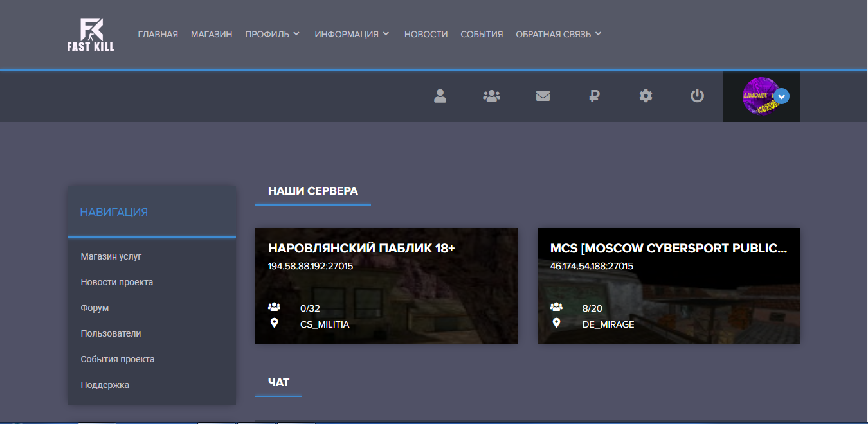Open Новости проекта link
The width and height of the screenshot is (868, 424).
tap(116, 282)
